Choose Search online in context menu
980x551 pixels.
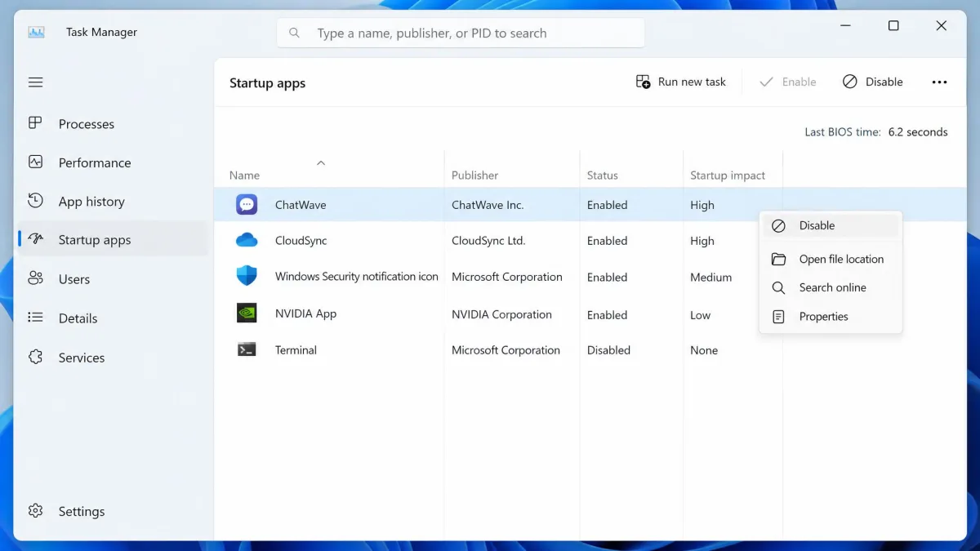[x=831, y=288]
